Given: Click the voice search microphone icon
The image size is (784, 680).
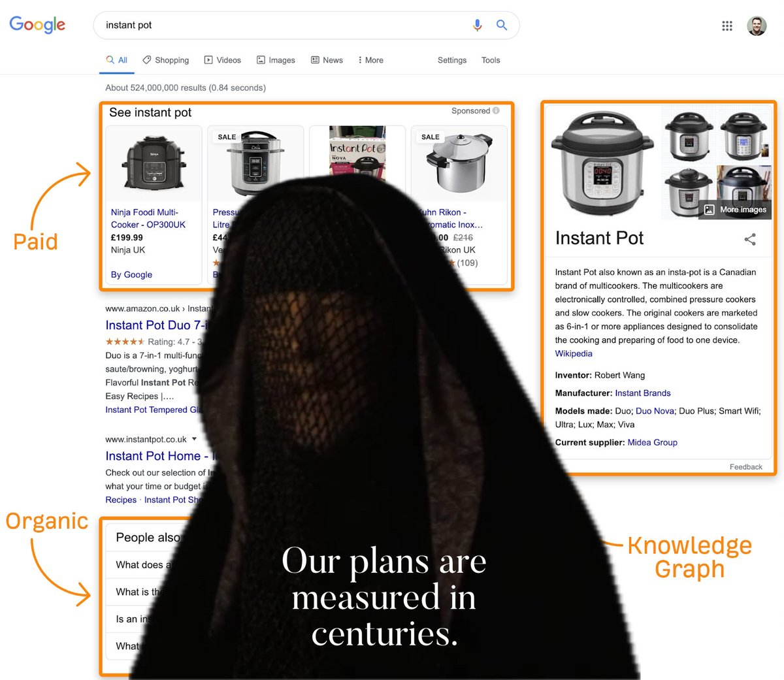Looking at the screenshot, I should pyautogui.click(x=477, y=25).
